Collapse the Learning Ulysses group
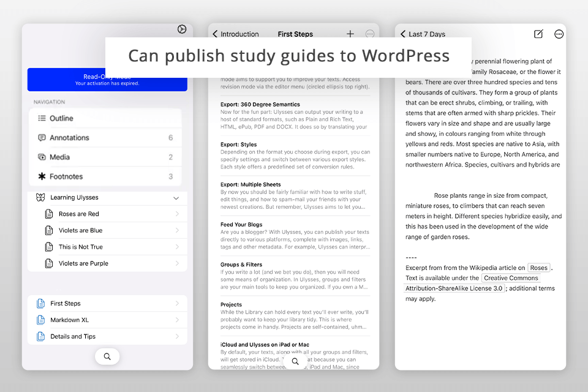 click(176, 198)
